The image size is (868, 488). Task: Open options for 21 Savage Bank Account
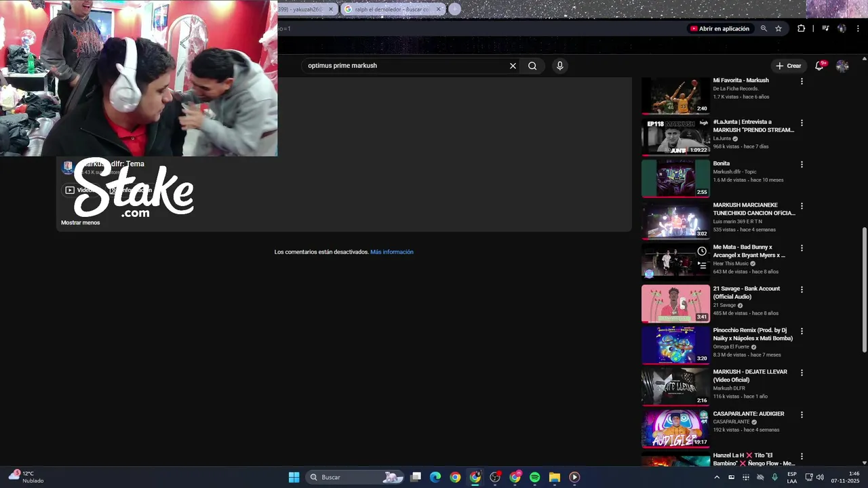click(x=802, y=289)
